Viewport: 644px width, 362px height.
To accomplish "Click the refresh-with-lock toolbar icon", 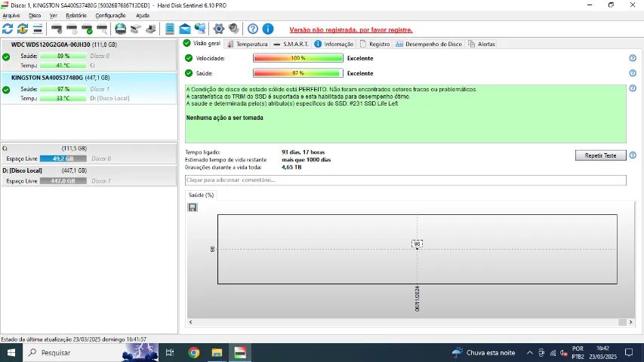I will pos(23,29).
